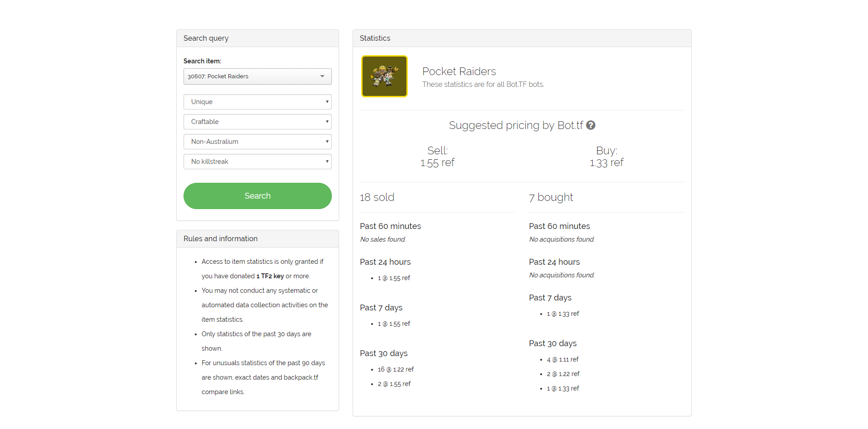Click the help question mark icon

point(590,125)
